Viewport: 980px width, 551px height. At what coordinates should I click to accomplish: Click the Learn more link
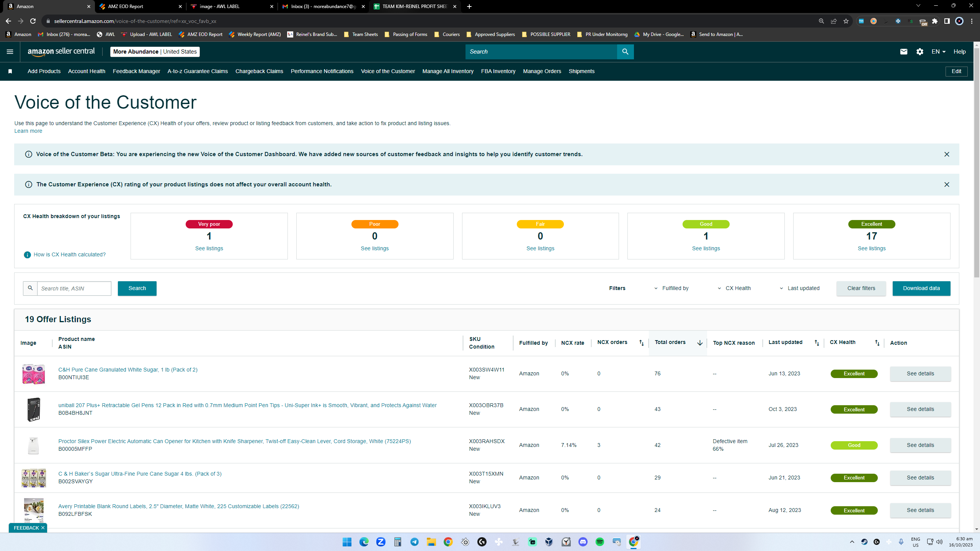pos(28,131)
